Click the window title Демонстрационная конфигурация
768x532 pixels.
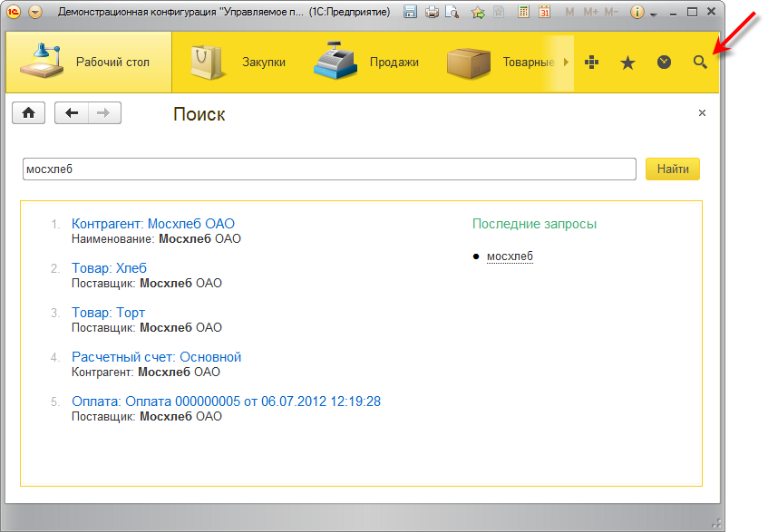coord(224,12)
